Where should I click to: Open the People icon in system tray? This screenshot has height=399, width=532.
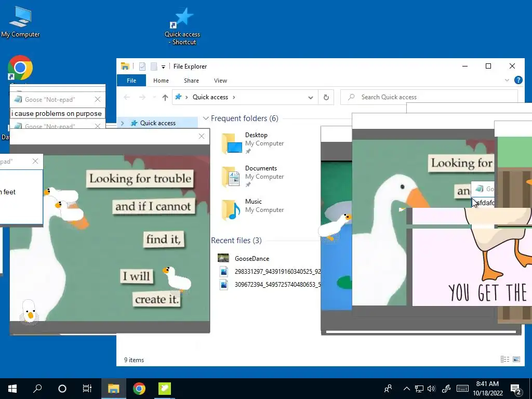point(388,389)
